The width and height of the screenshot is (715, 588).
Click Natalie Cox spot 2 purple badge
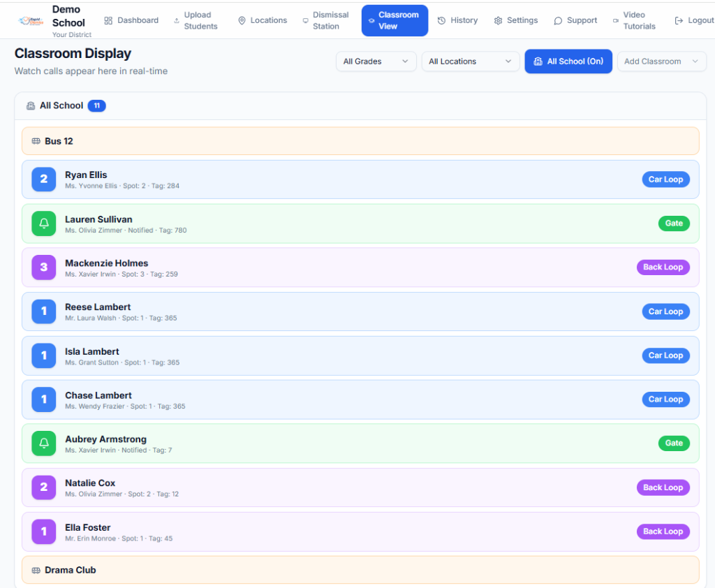(44, 487)
